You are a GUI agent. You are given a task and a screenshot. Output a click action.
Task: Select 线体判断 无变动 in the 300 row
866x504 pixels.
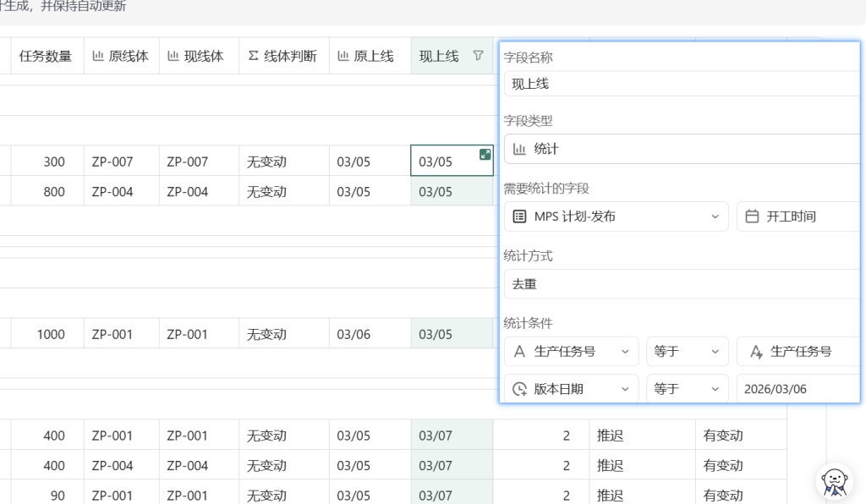pyautogui.click(x=284, y=162)
